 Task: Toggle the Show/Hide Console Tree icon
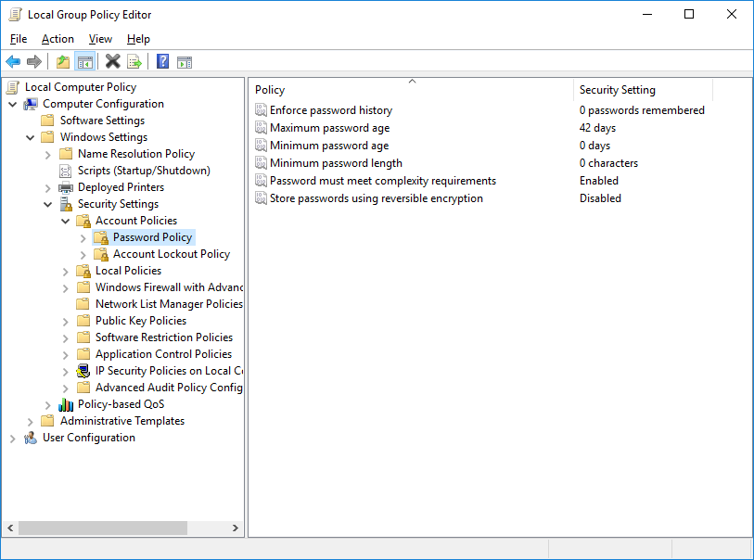tap(85, 61)
